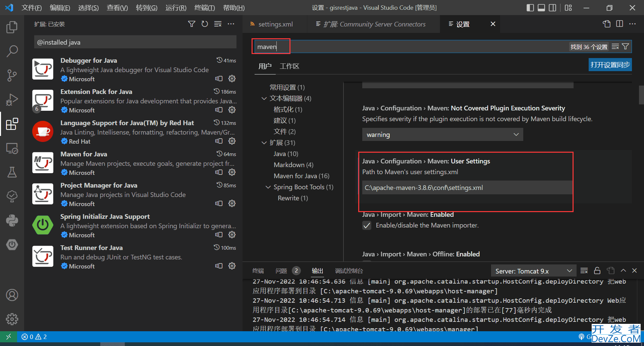Open the Python activity bar icon

[x=12, y=220]
